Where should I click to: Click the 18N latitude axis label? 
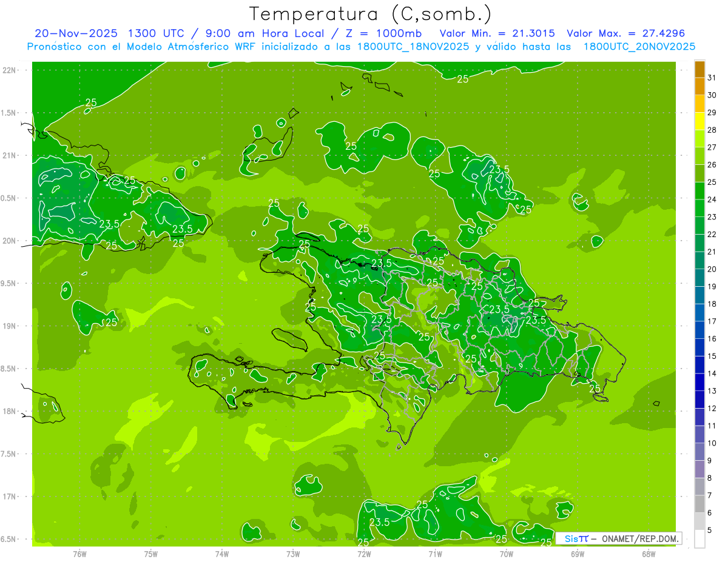(9, 411)
